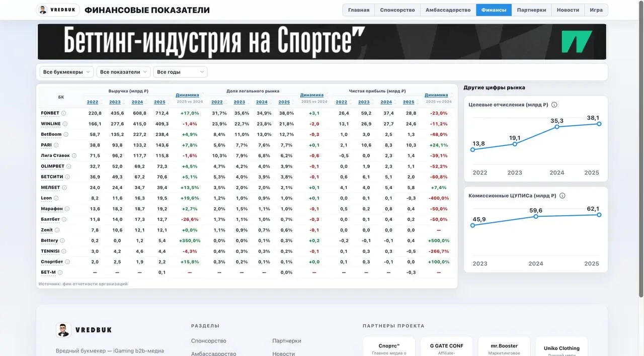The width and height of the screenshot is (644, 356).
Task: Open info icon next to БЕТ-М
Action: 60,273
